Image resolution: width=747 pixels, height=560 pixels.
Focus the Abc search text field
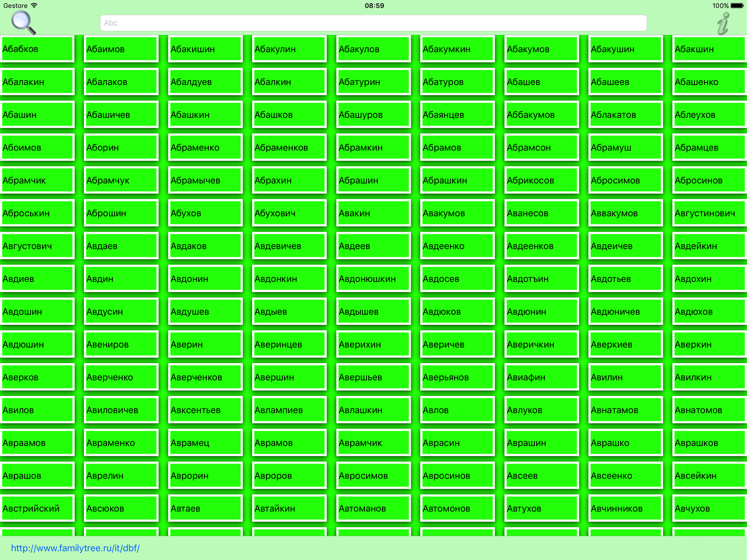click(x=373, y=23)
